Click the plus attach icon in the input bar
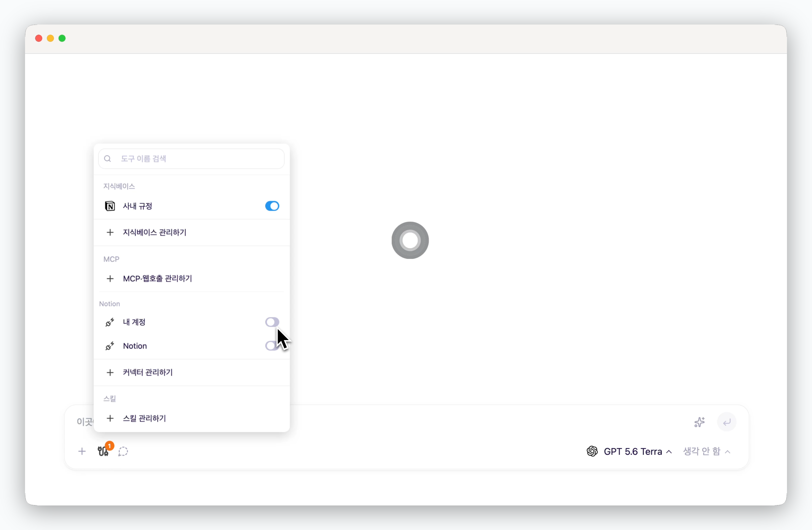 pyautogui.click(x=82, y=451)
